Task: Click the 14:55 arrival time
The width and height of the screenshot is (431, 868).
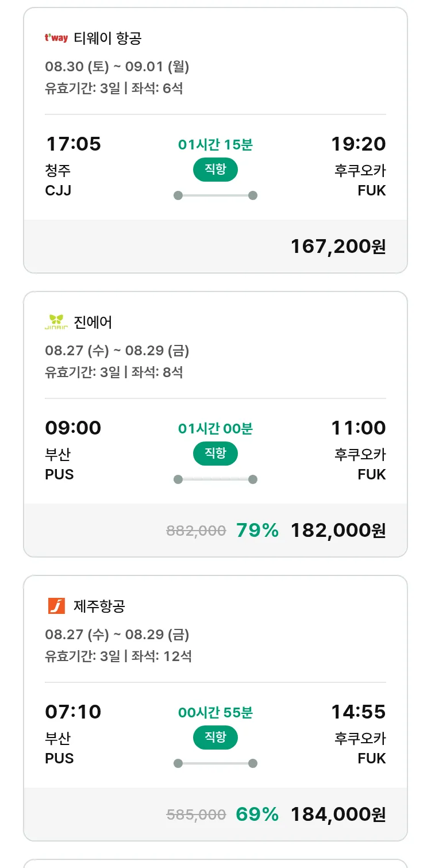Action: click(358, 712)
